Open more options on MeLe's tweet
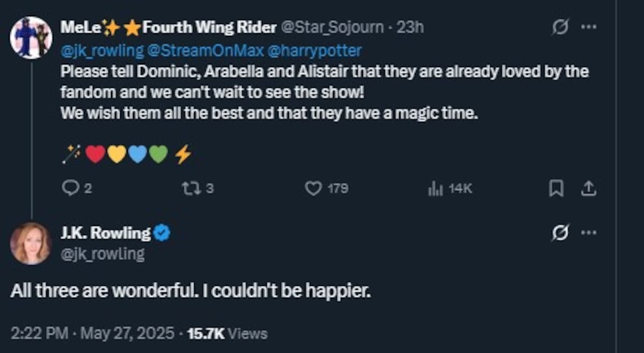Viewport: 644px width, 353px height. 589,27
